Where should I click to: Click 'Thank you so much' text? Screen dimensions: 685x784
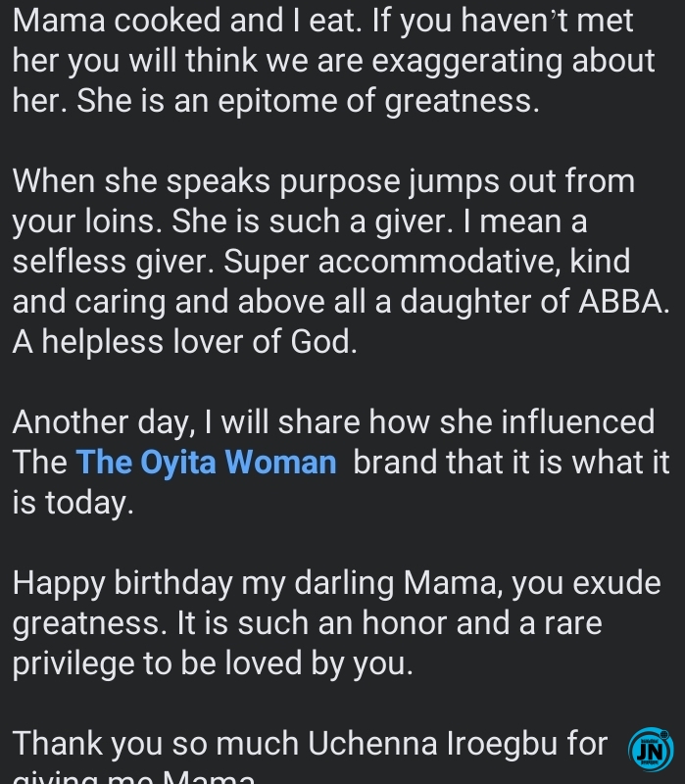pyautogui.click(x=156, y=744)
